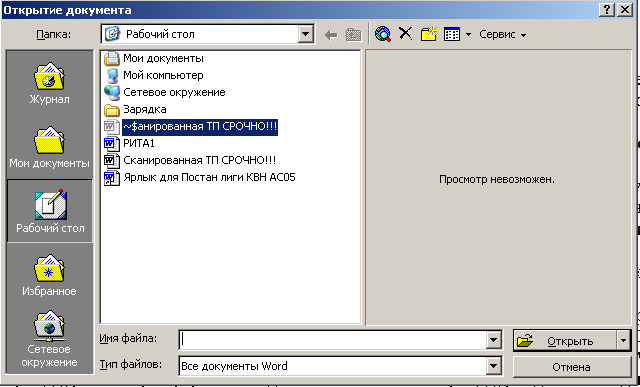Open Мои документы in file list
The width and height of the screenshot is (640, 387).
154,58
